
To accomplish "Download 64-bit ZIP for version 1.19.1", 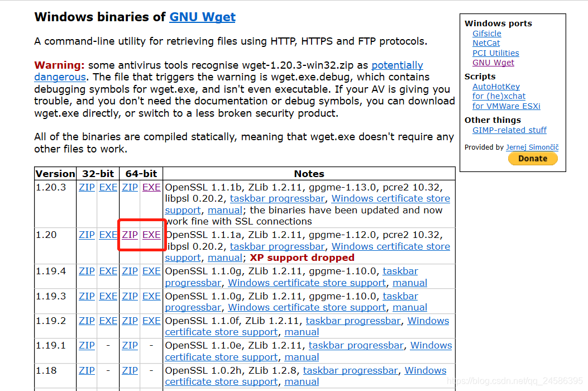I will point(130,346).
